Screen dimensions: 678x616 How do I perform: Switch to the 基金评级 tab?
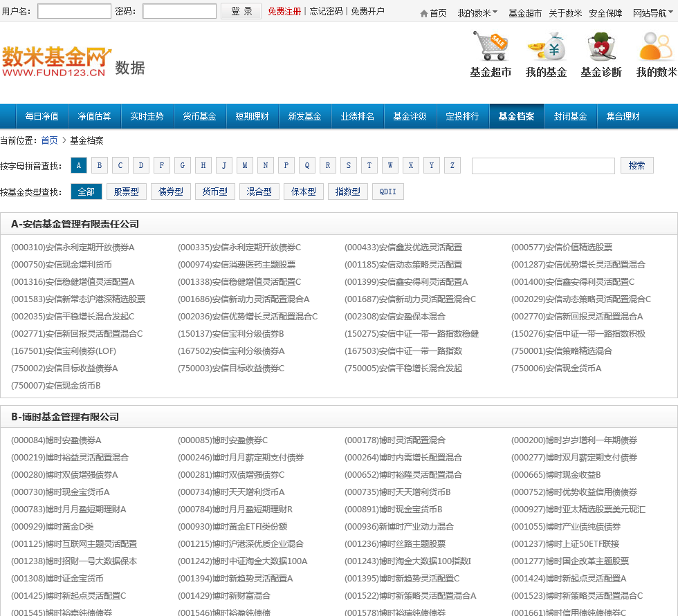pyautogui.click(x=410, y=116)
